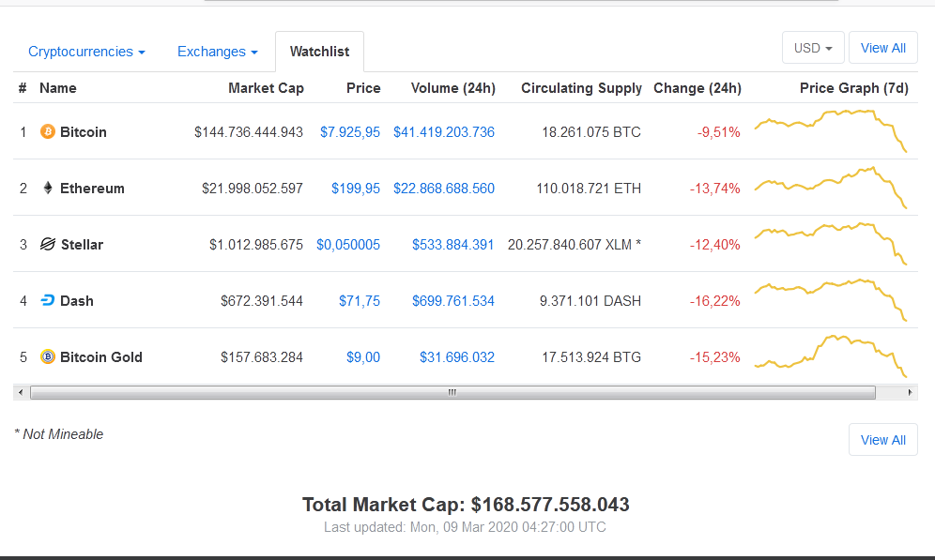
Task: Select the Watchlist tab
Action: click(x=319, y=52)
